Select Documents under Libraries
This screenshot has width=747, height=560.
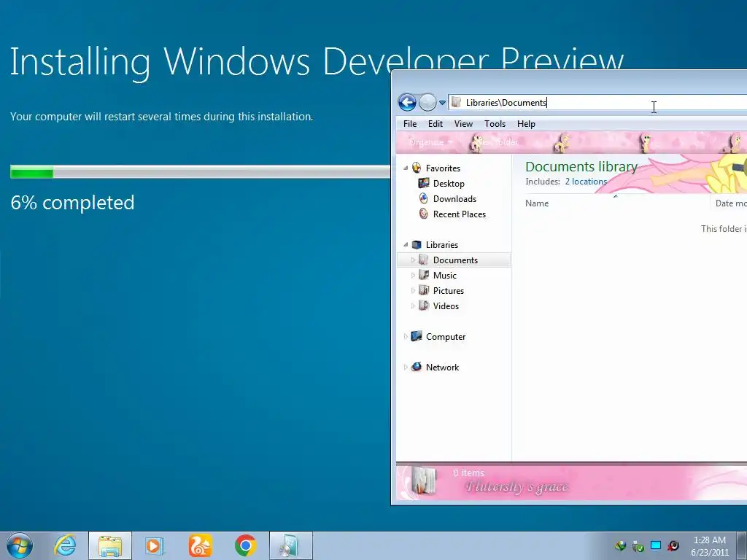pyautogui.click(x=455, y=260)
